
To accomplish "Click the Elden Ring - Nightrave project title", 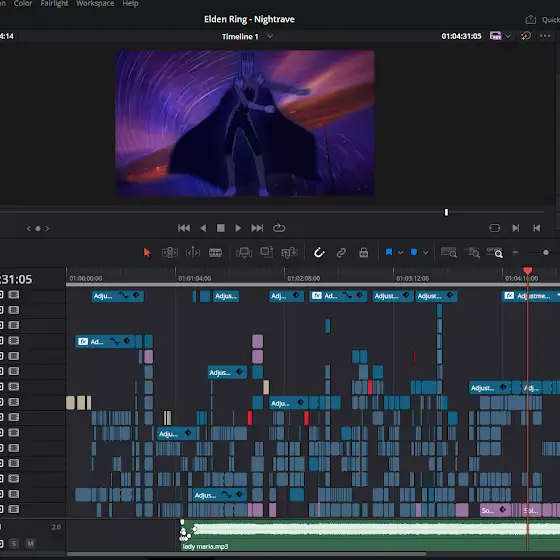I will [249, 19].
